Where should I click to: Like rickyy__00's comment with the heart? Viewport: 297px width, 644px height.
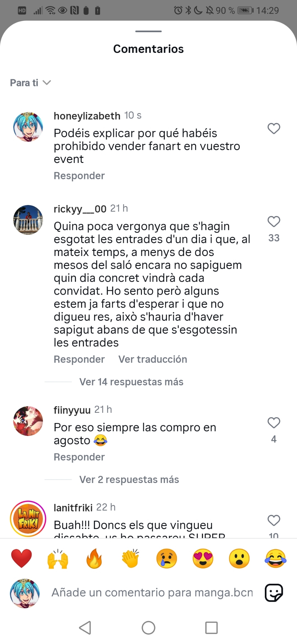(x=274, y=222)
